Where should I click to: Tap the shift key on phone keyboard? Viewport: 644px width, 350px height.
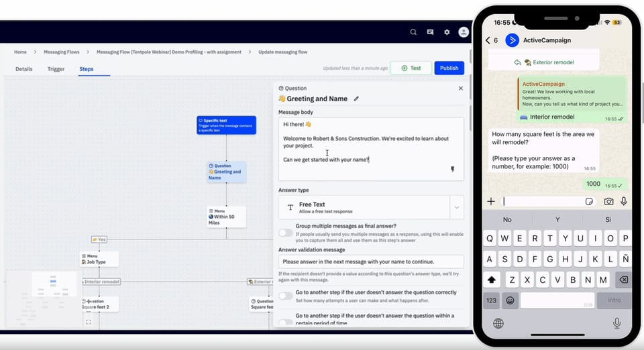pyautogui.click(x=492, y=280)
